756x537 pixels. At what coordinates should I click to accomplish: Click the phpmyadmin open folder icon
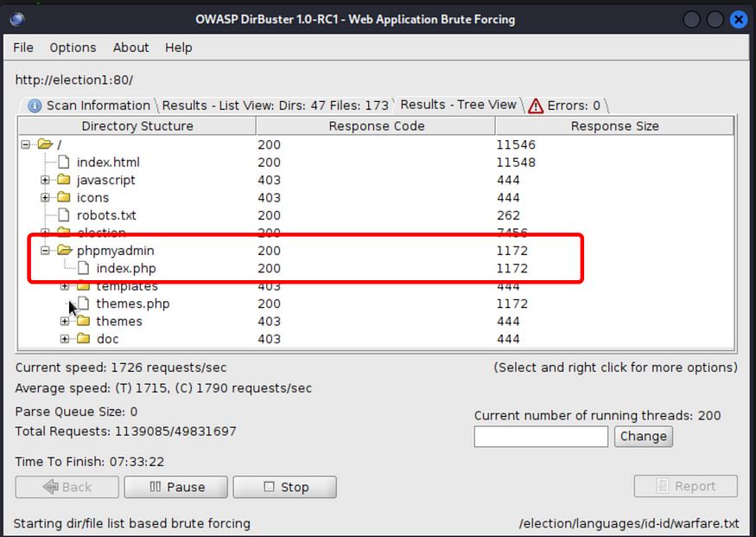[x=65, y=250]
